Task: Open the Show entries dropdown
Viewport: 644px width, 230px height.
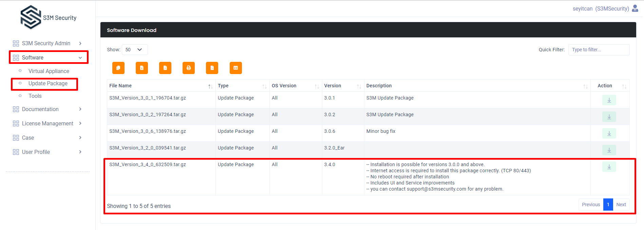Action: tap(135, 50)
